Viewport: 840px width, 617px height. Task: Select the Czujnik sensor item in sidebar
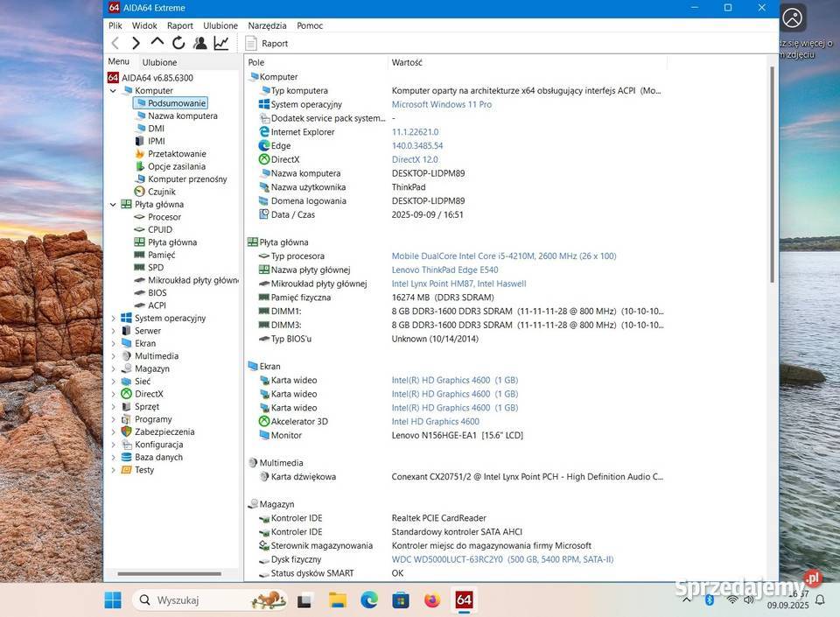(163, 191)
